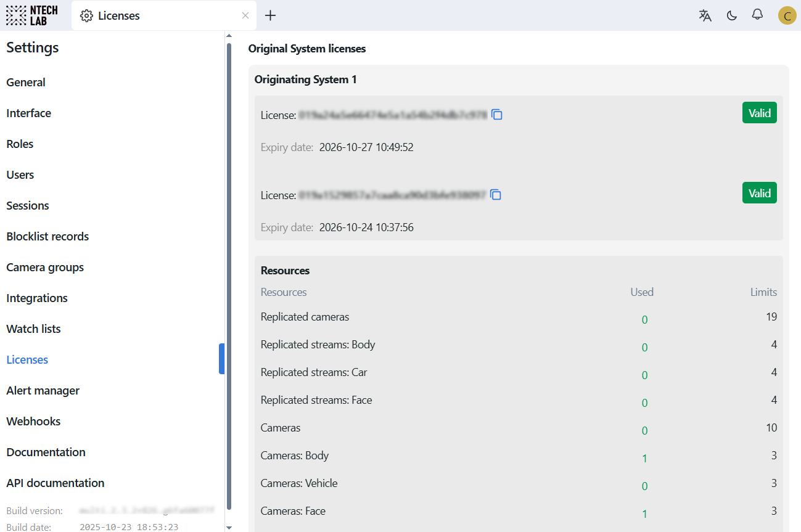
Task: Navigate to Blocklist records
Action: click(47, 237)
